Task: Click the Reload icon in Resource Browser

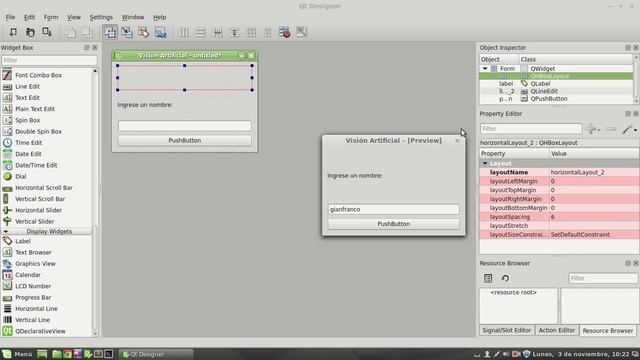Action: tap(505, 278)
